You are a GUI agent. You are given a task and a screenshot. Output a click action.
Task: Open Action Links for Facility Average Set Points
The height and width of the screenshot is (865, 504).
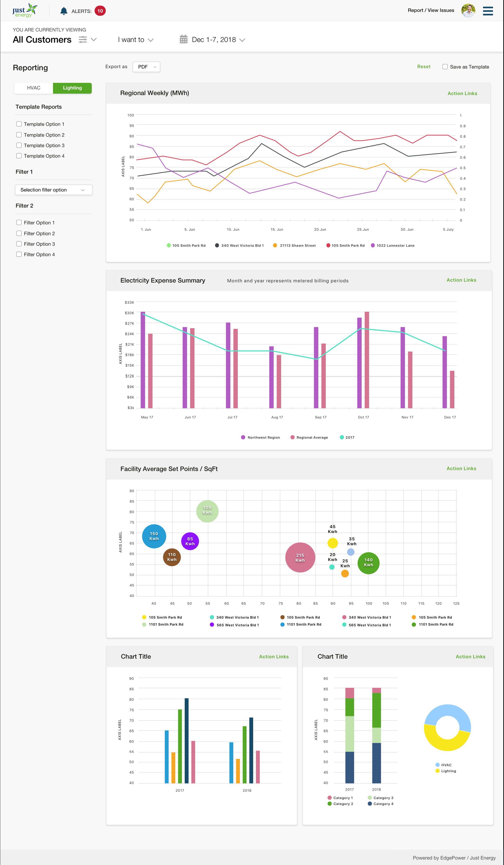coord(461,468)
